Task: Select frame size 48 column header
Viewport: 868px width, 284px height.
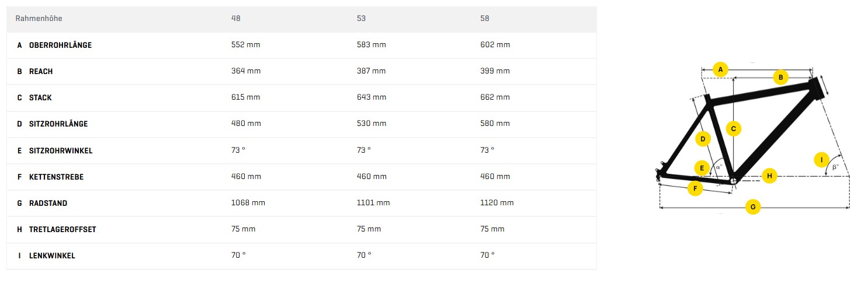Action: 236,19
